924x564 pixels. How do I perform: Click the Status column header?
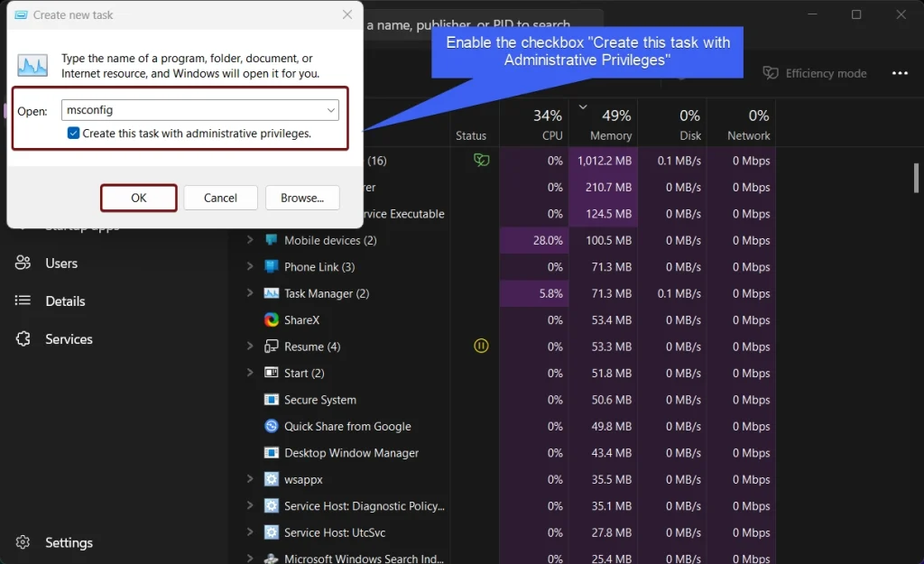(x=471, y=135)
